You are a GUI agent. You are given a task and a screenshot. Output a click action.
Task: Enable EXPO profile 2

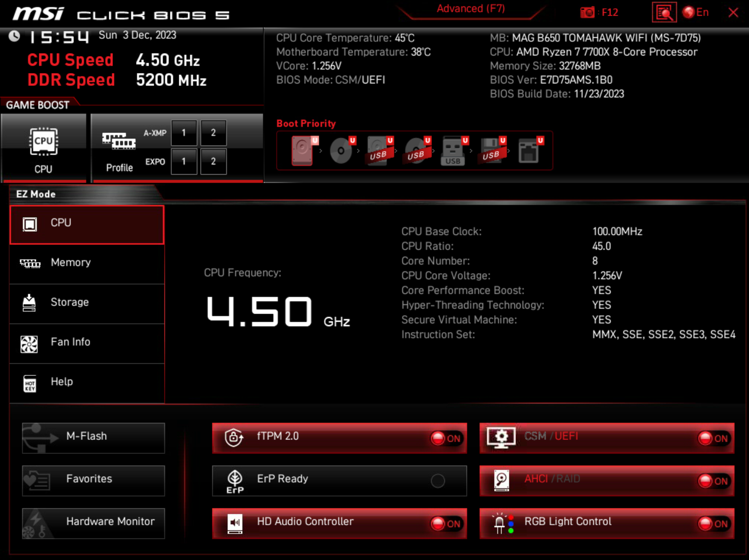coord(214,161)
